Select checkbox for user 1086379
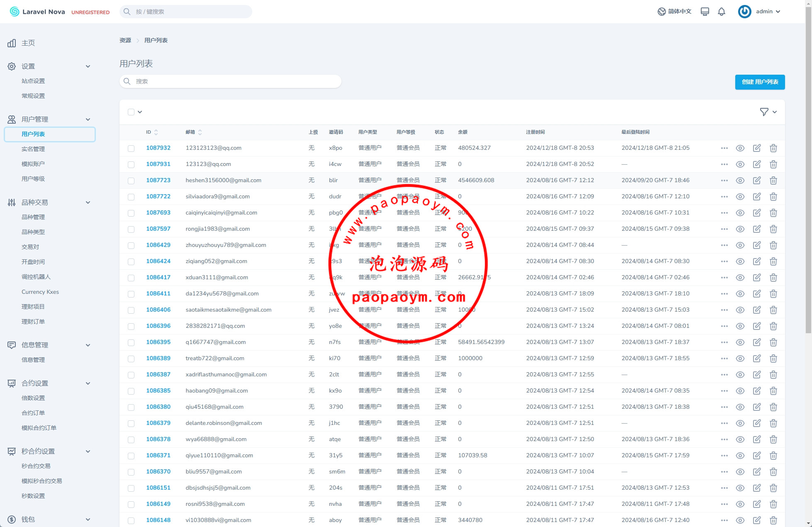 131,424
